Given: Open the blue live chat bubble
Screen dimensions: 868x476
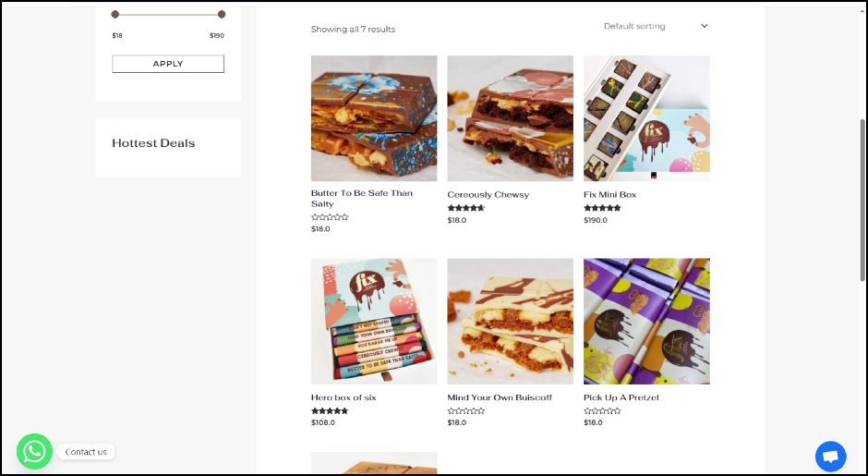Looking at the screenshot, I should coord(830,457).
